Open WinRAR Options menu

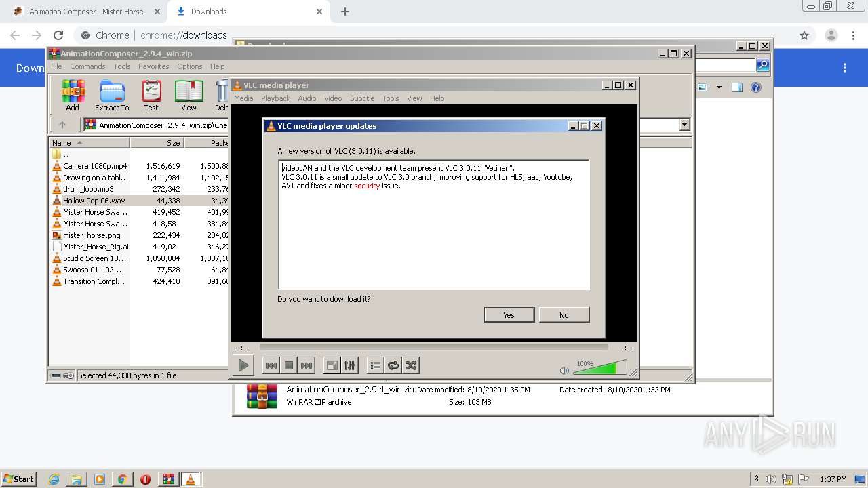[190, 66]
